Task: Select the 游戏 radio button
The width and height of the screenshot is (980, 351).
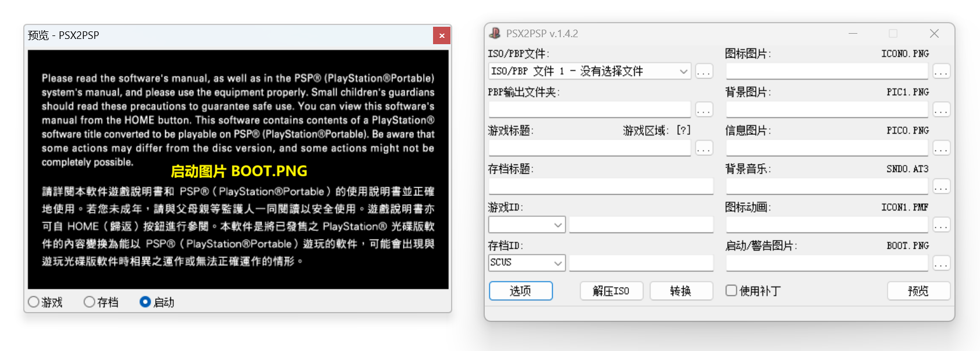Action: (34, 302)
